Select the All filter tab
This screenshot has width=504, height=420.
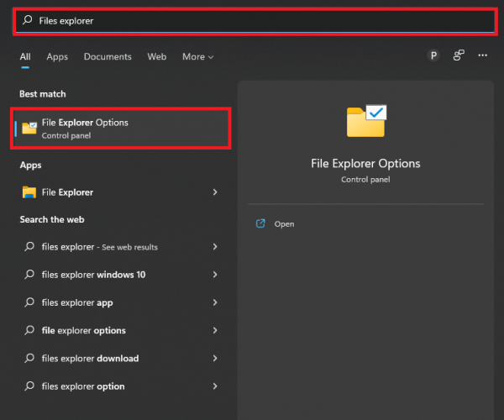pos(25,57)
